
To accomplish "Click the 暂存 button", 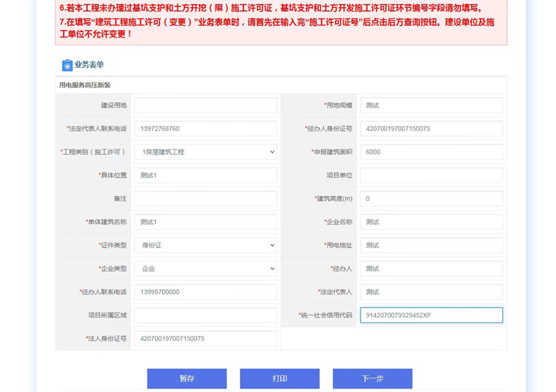I will click(x=186, y=378).
